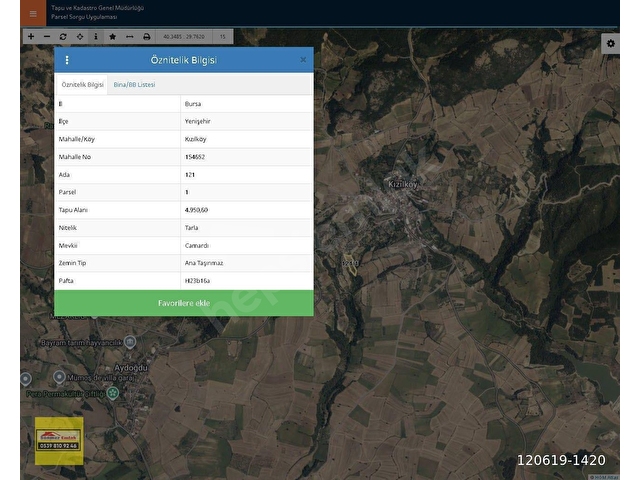Click the Kızılköy map label
The width and height of the screenshot is (640, 480).
tap(403, 184)
